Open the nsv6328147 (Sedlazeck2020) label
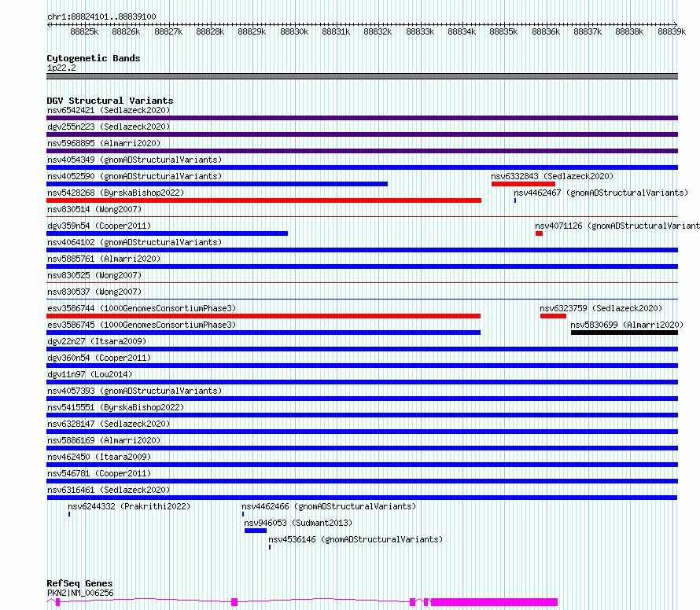 [x=109, y=424]
